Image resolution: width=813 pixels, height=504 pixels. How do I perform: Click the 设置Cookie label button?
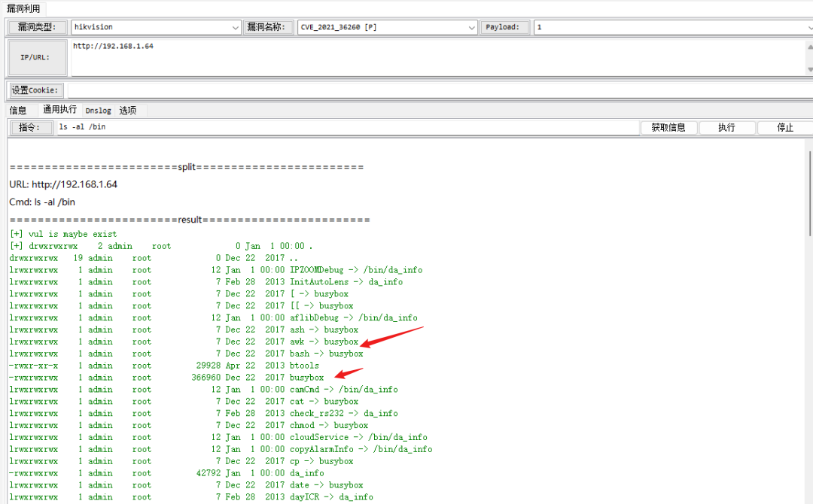[36, 90]
